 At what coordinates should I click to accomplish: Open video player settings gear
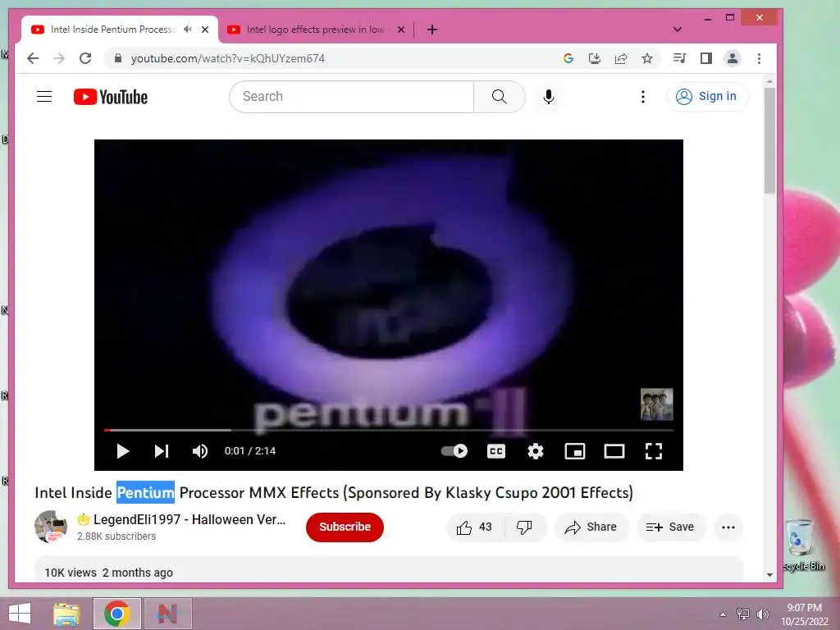pyautogui.click(x=536, y=451)
